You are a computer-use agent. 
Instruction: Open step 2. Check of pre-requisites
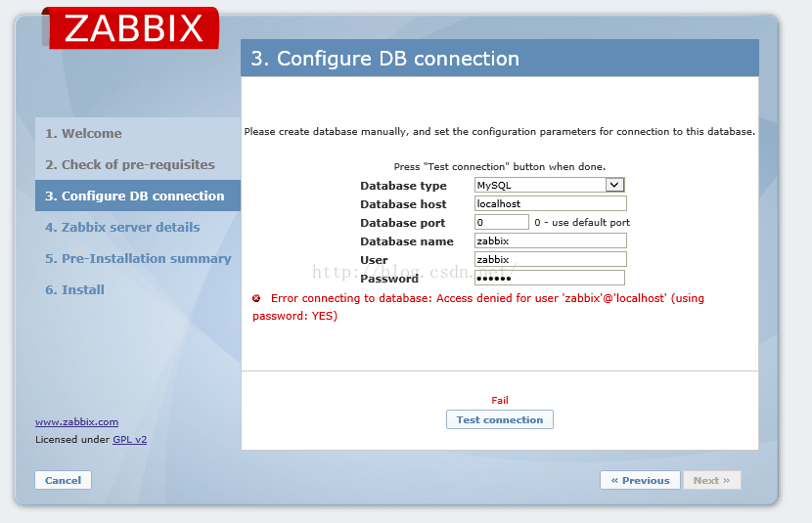point(130,164)
